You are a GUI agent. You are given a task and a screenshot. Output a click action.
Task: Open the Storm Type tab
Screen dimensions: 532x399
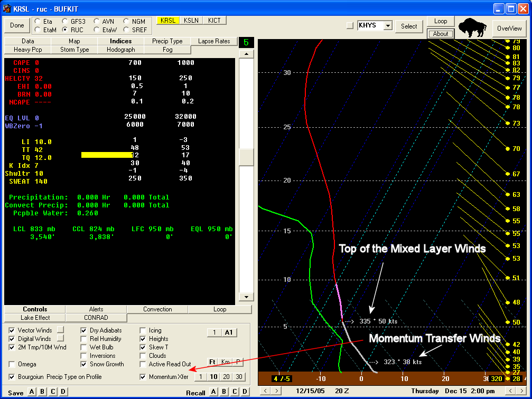(74, 50)
